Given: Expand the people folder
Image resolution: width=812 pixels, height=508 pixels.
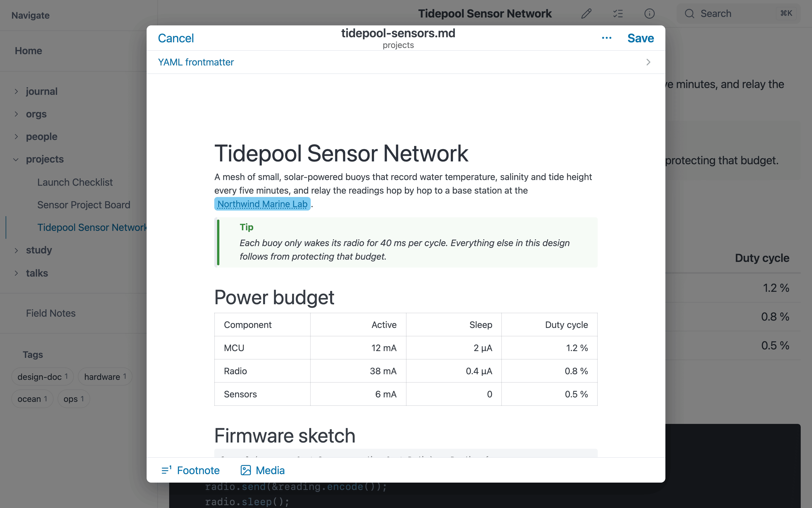Looking at the screenshot, I should 16,136.
